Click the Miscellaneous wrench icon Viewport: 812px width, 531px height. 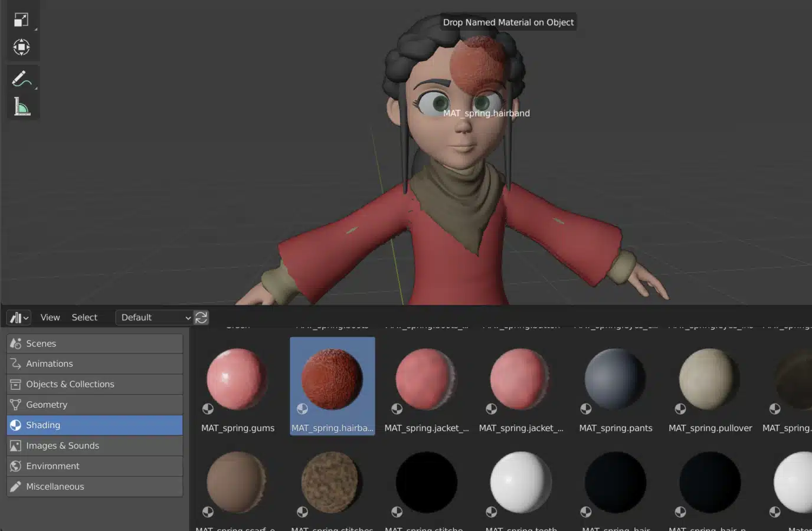pyautogui.click(x=16, y=486)
